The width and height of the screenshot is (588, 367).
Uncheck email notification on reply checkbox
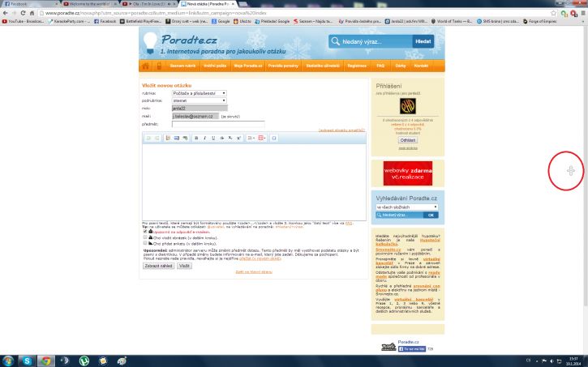click(x=145, y=232)
